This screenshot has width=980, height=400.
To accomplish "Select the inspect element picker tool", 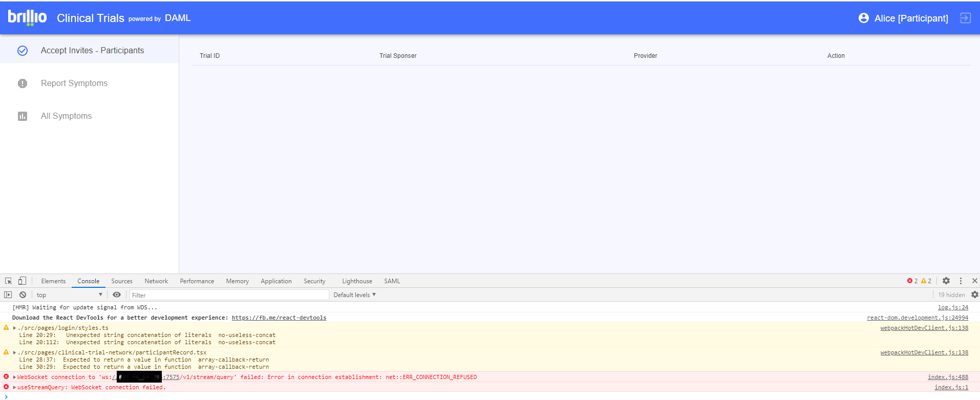I will [x=9, y=281].
